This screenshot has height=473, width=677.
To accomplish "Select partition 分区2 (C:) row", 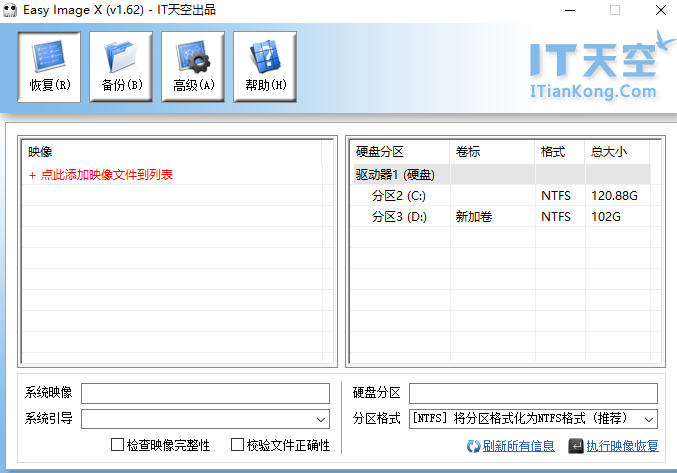I will (502, 196).
